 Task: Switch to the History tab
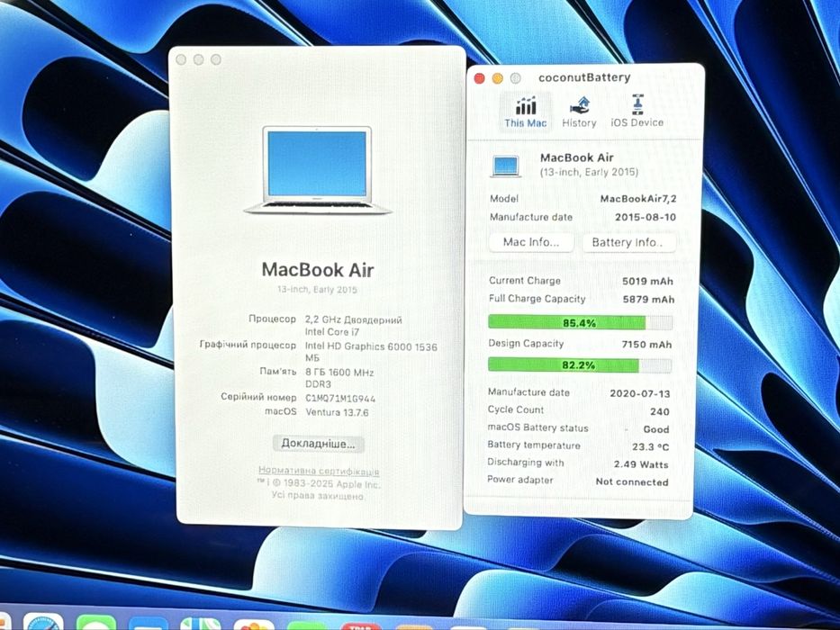click(579, 112)
